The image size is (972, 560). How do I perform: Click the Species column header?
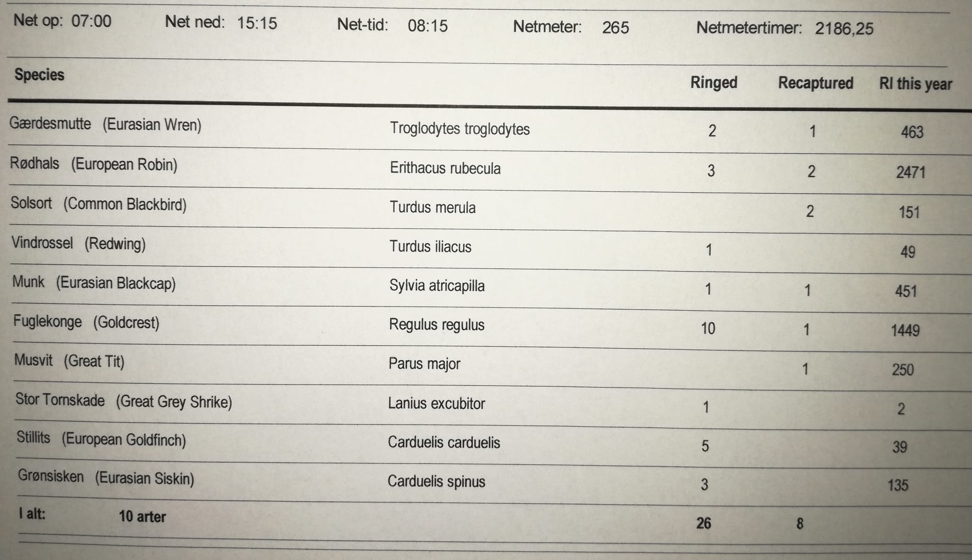point(39,75)
